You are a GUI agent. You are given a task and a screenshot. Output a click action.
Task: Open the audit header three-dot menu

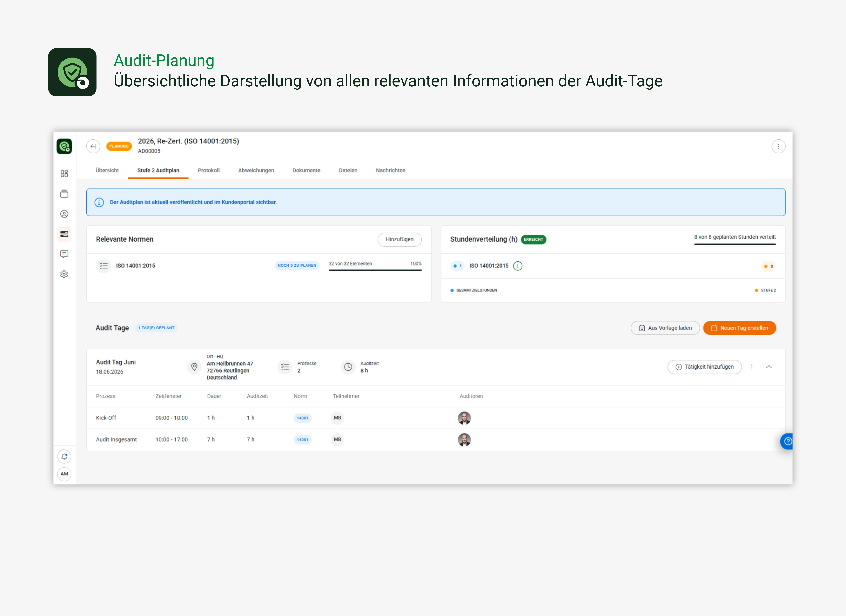[778, 146]
